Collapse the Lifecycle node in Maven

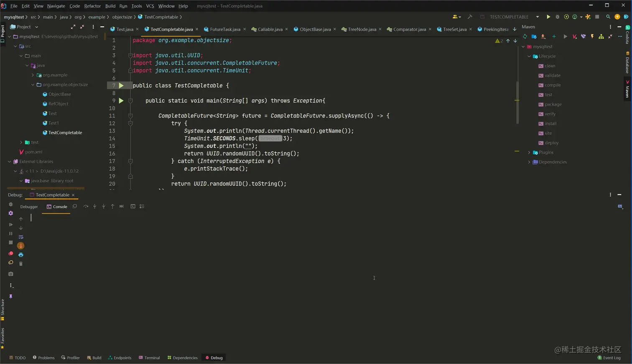coord(529,56)
